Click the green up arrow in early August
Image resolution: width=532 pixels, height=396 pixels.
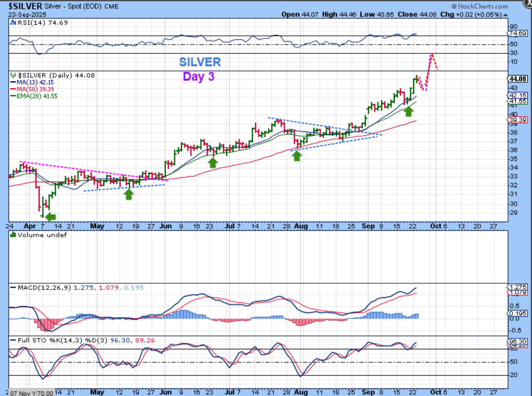[x=297, y=156]
